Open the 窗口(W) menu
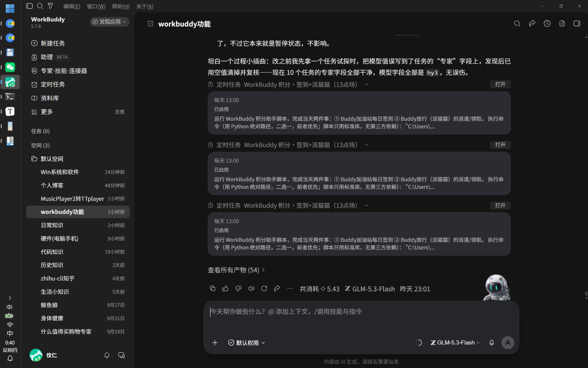This screenshot has height=368, width=588. (96, 6)
